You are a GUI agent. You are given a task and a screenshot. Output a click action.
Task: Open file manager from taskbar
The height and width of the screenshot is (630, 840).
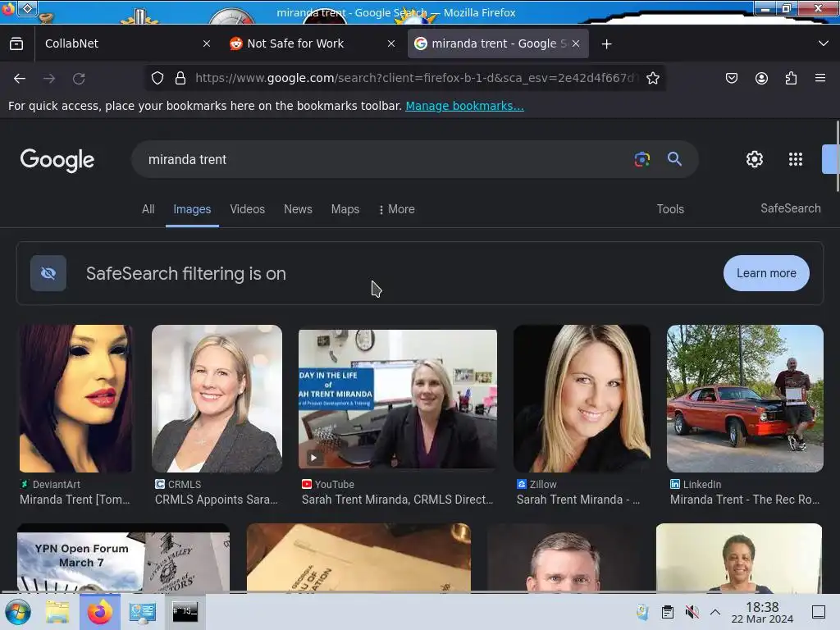[x=57, y=612]
